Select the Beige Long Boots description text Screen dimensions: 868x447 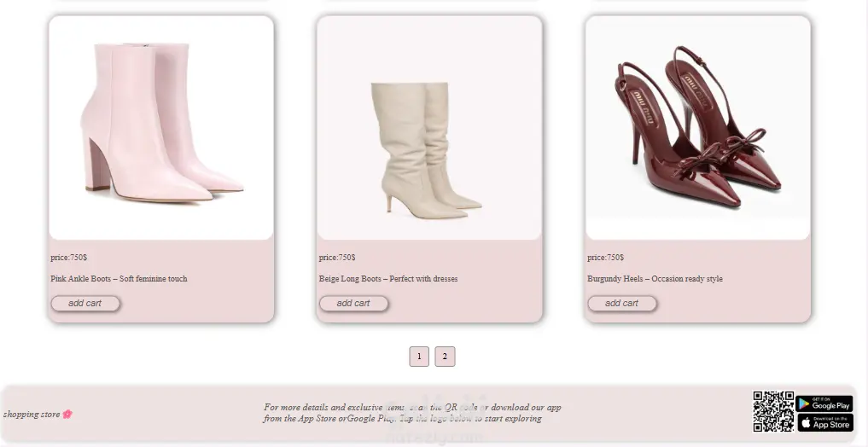click(x=388, y=279)
